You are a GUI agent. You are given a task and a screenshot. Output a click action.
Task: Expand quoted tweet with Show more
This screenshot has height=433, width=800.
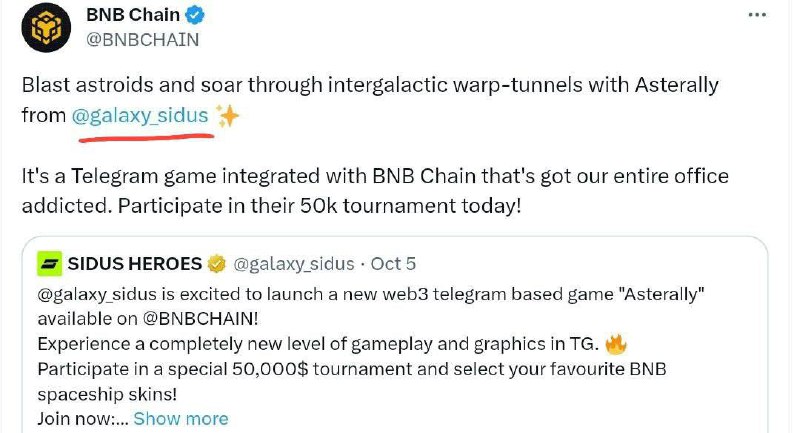click(x=181, y=419)
